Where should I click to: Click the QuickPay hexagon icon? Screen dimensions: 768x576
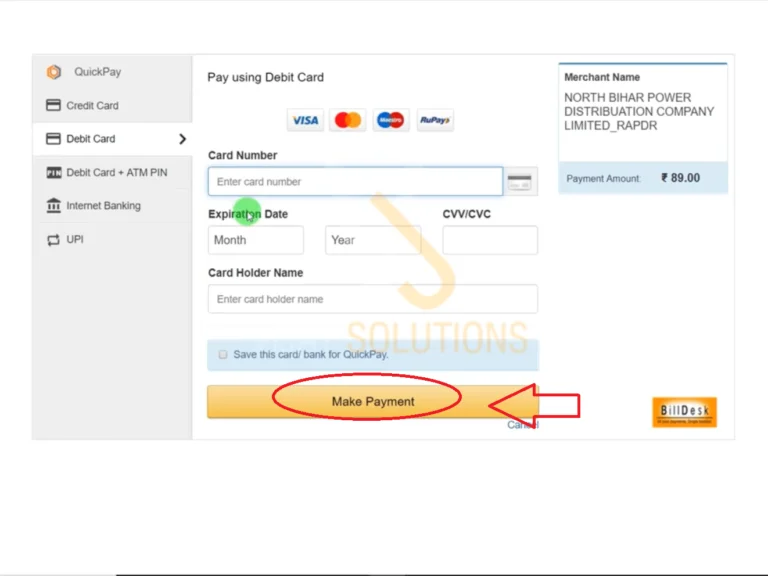click(54, 72)
